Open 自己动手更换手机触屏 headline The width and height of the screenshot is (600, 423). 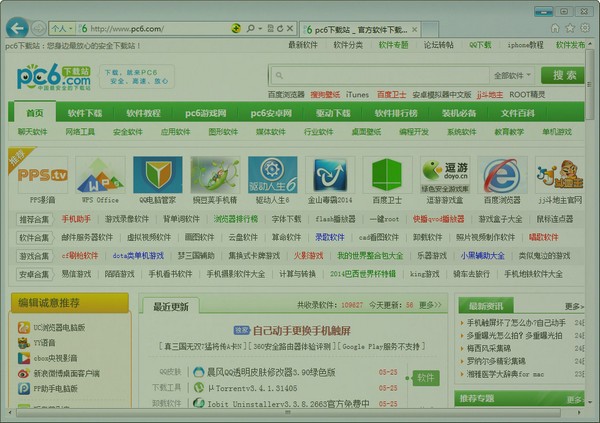(302, 330)
